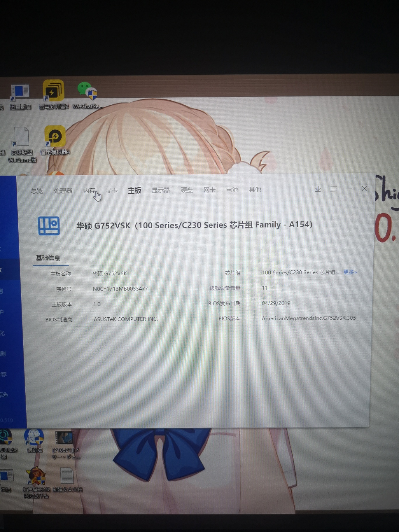This screenshot has height=532, width=399.
Task: Close the hardware info window
Action: (364, 189)
